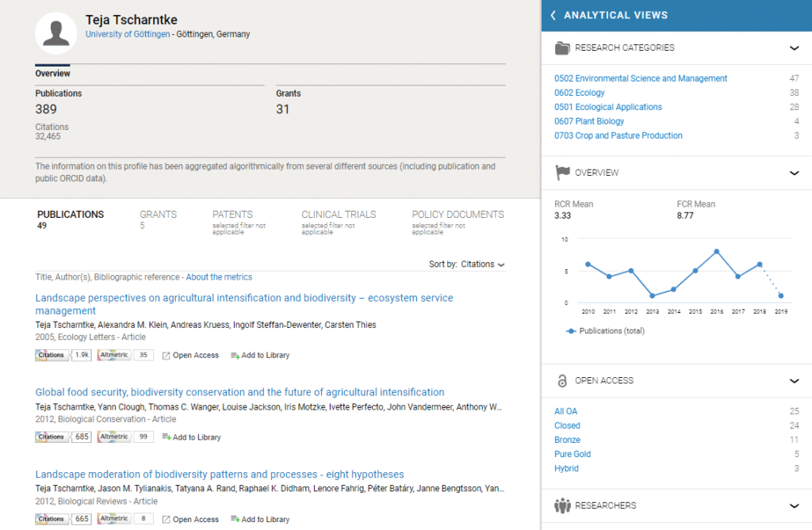Click the Overview flag icon
Viewport: 812px width, 530px height.
tap(562, 173)
